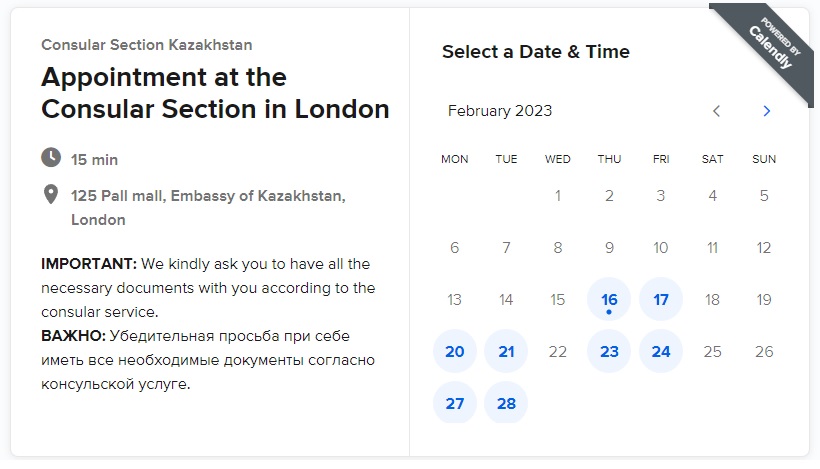
Task: Go to previous month with left chevron
Action: [x=716, y=111]
